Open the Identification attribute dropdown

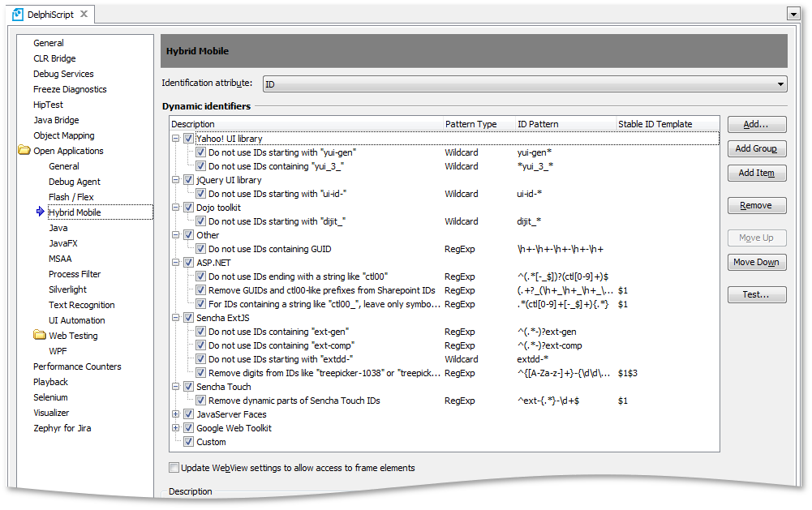pyautogui.click(x=780, y=84)
